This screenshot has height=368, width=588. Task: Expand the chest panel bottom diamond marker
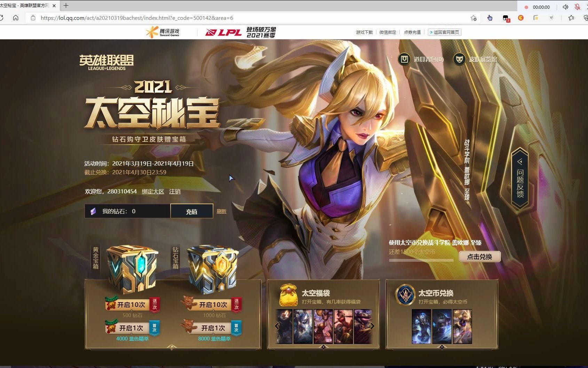coord(172,347)
